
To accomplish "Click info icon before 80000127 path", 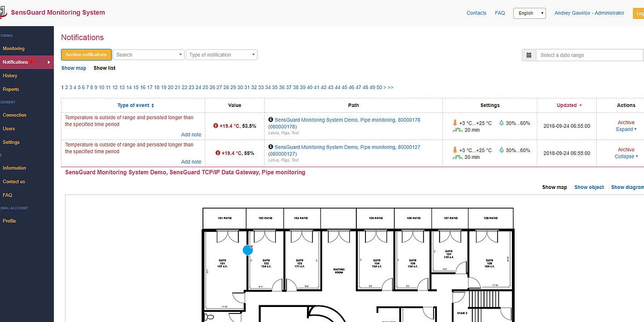I will tap(271, 147).
